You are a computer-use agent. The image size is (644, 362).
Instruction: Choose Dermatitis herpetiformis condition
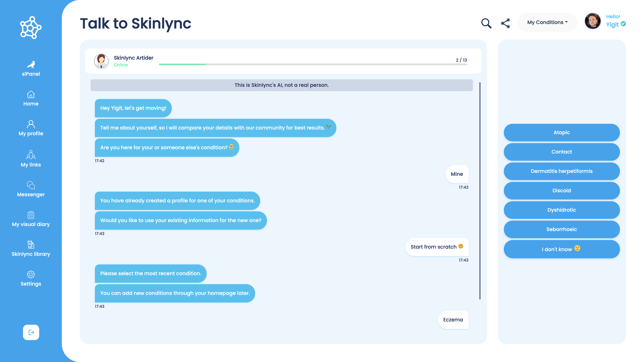pos(562,171)
